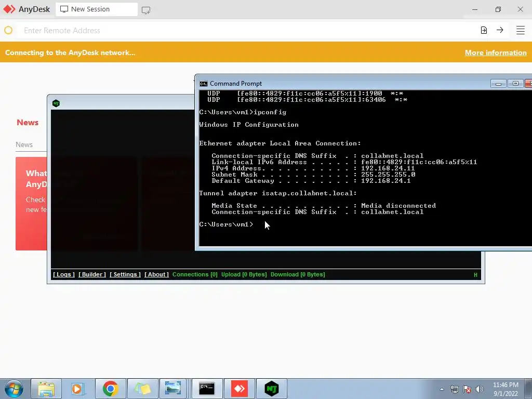Show hidden tray icons arrow
This screenshot has height=399, width=532.
442,389
